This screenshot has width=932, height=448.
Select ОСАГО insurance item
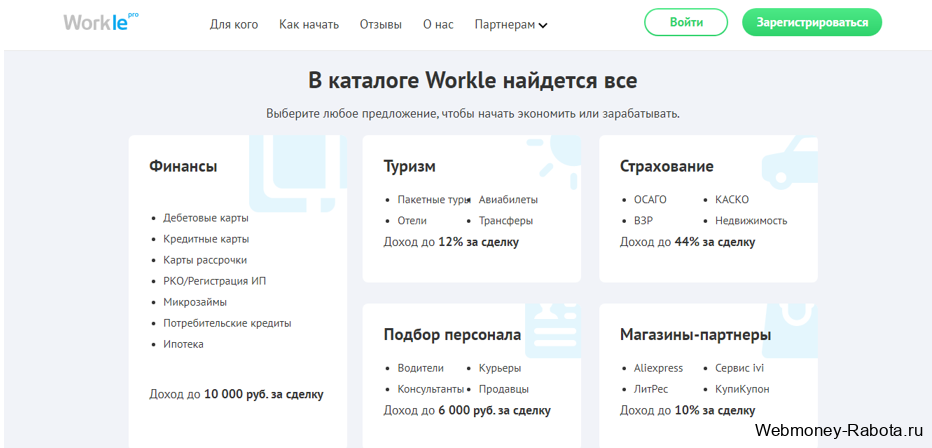click(650, 200)
